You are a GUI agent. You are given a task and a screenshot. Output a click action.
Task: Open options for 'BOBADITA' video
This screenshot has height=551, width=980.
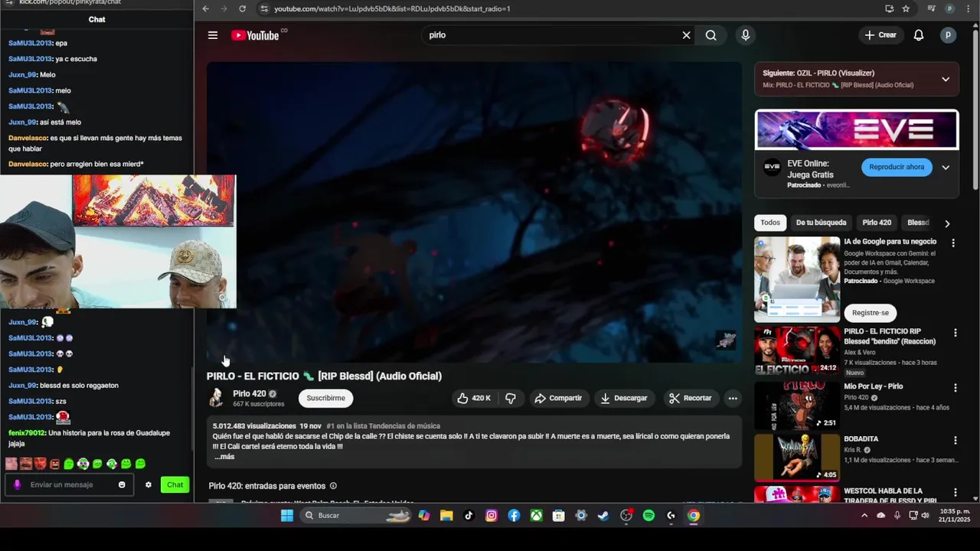click(955, 440)
